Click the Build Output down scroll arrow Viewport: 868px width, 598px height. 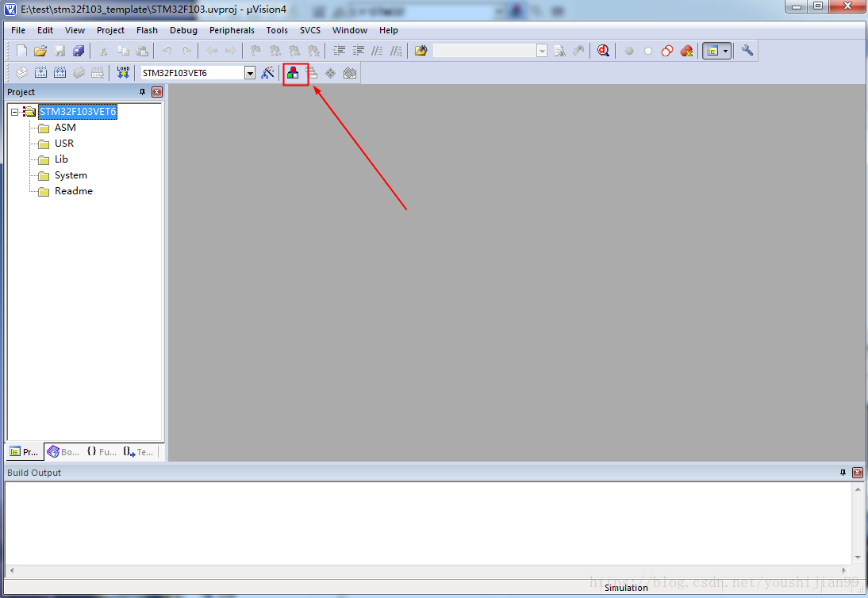pos(858,557)
